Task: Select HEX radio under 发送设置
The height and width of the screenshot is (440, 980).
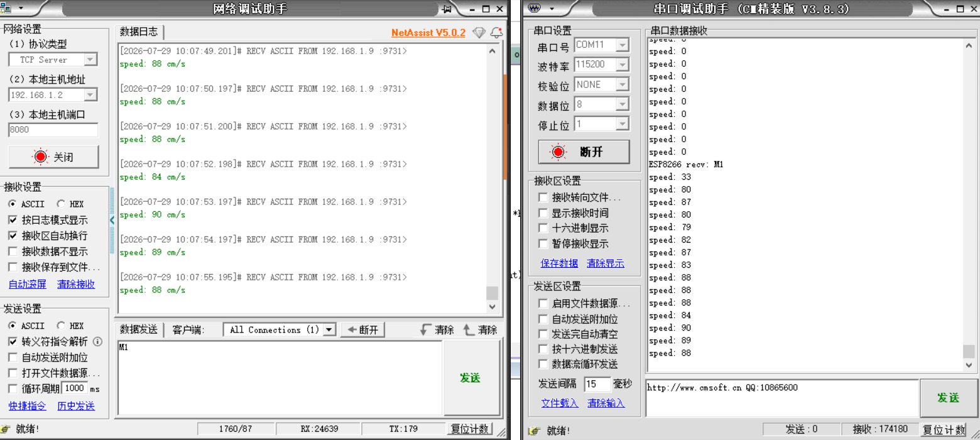Action: [61, 326]
